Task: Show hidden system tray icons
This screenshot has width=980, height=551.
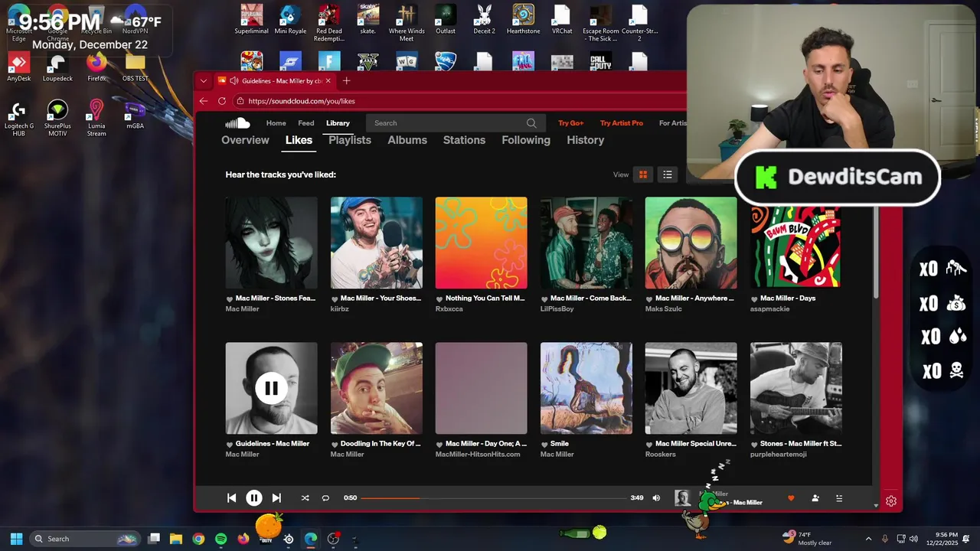Action: (868, 539)
